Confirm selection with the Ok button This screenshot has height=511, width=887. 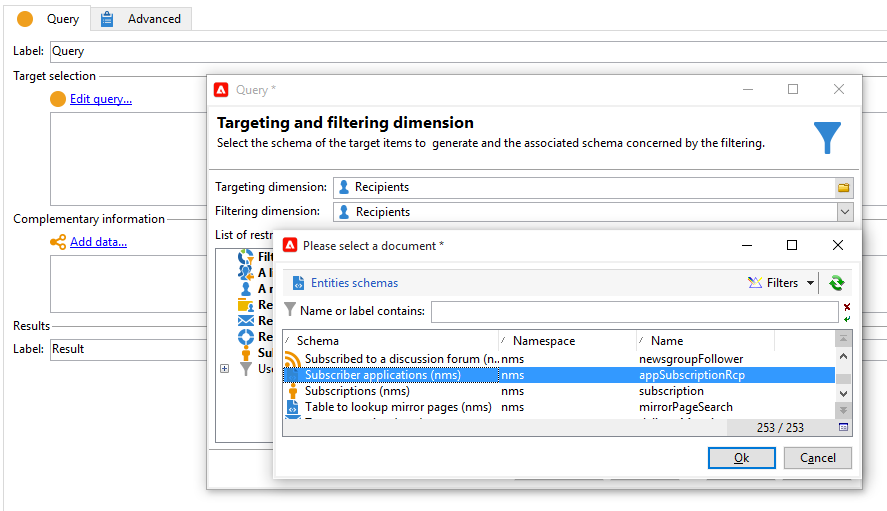(742, 458)
